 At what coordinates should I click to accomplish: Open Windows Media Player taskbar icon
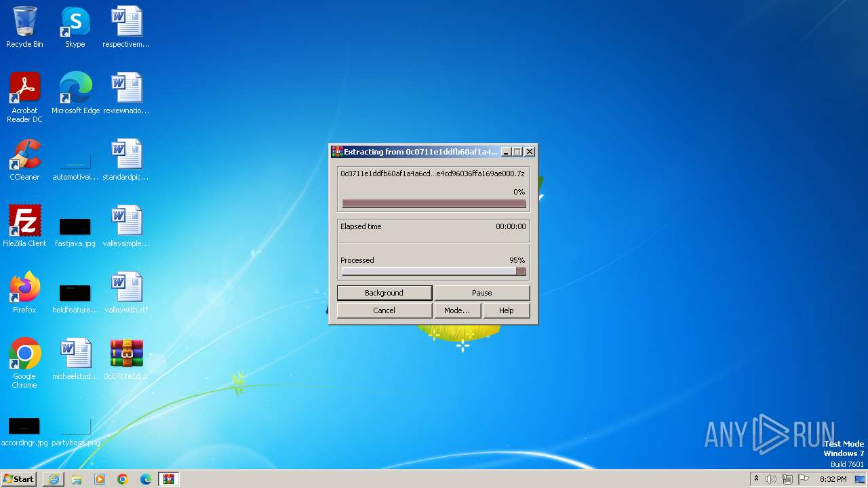pyautogui.click(x=100, y=479)
